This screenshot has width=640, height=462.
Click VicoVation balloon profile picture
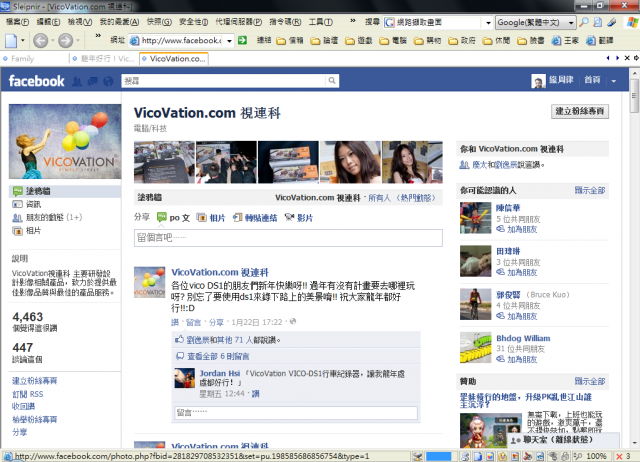pyautogui.click(x=65, y=141)
